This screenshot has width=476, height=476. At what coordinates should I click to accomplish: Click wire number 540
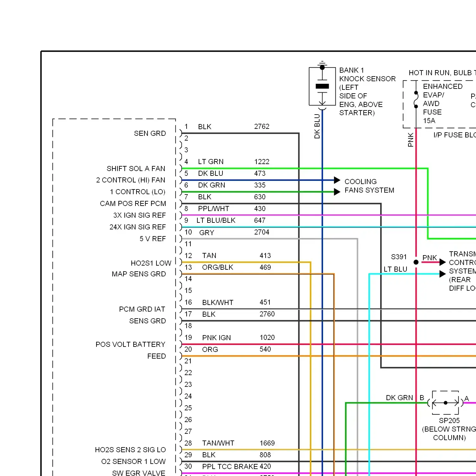click(265, 349)
